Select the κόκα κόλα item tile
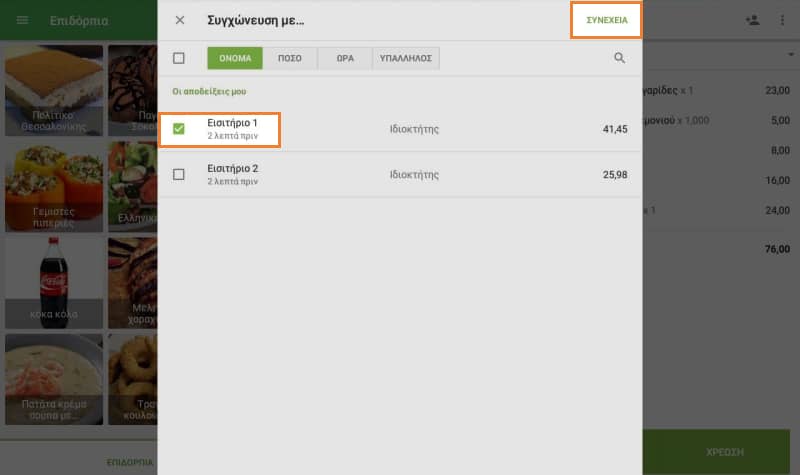 coord(52,282)
